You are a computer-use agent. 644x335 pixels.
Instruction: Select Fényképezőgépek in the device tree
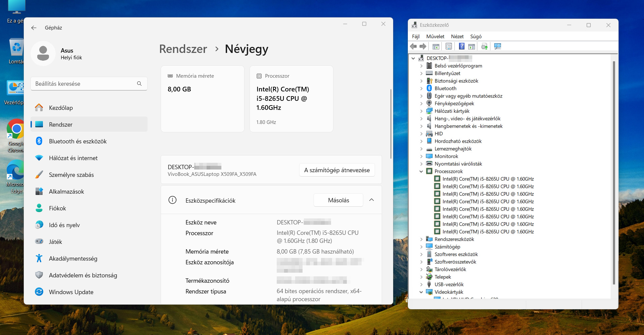pyautogui.click(x=454, y=104)
